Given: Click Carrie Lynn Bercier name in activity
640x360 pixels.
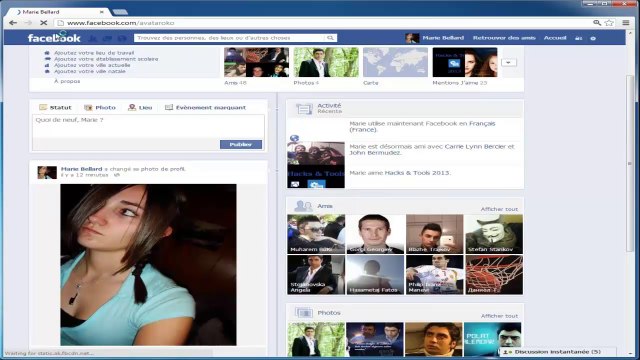Looking at the screenshot, I should point(475,146).
